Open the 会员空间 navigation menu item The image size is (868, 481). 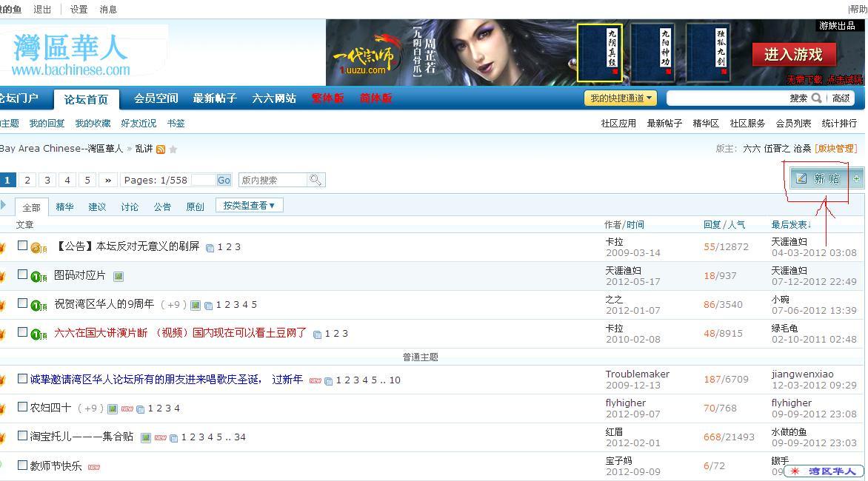pyautogui.click(x=156, y=98)
